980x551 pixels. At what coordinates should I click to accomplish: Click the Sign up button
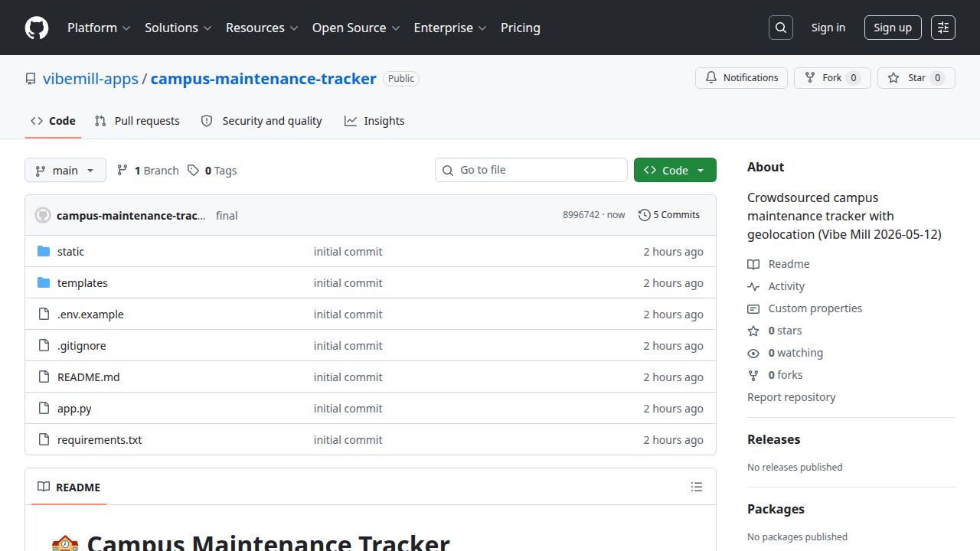[893, 28]
